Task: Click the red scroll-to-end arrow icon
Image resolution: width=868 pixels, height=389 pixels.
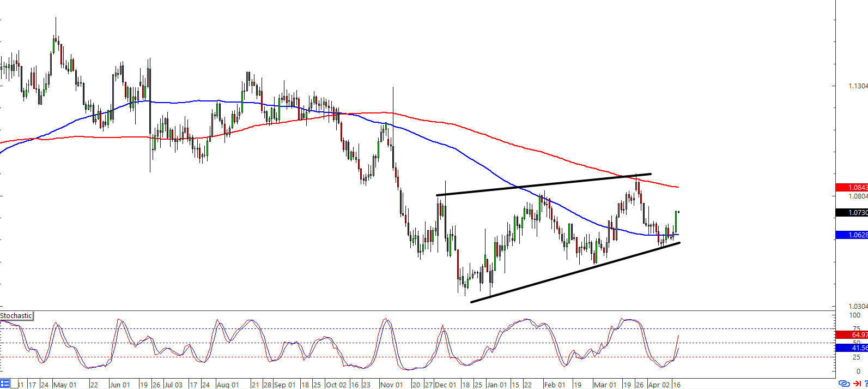Action: tap(857, 384)
